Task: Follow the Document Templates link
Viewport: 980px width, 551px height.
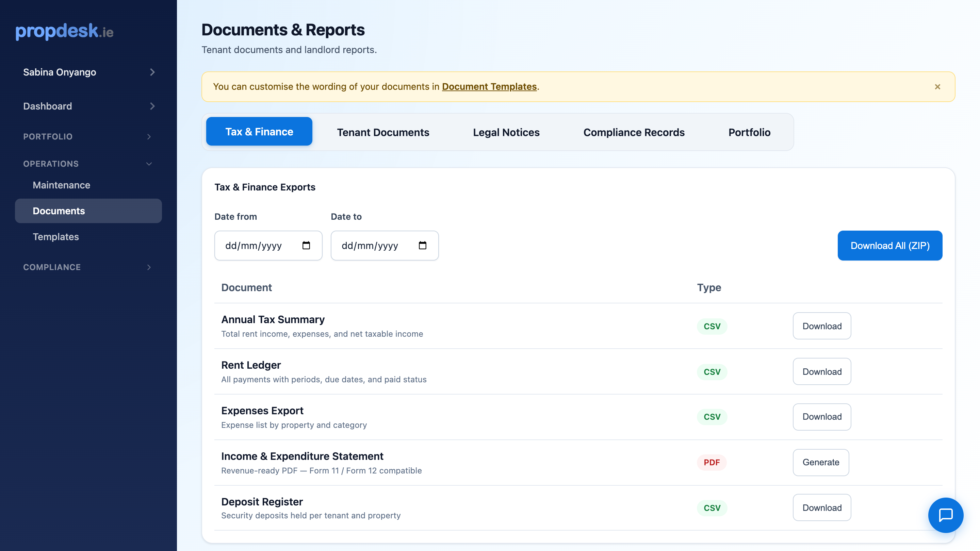Action: pyautogui.click(x=489, y=87)
